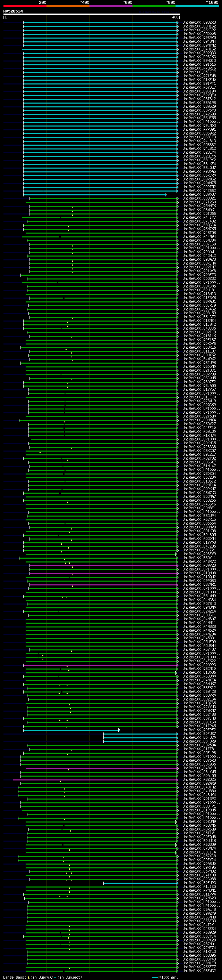Click hit label UniRef100_Q8W0Q7

point(199,194)
